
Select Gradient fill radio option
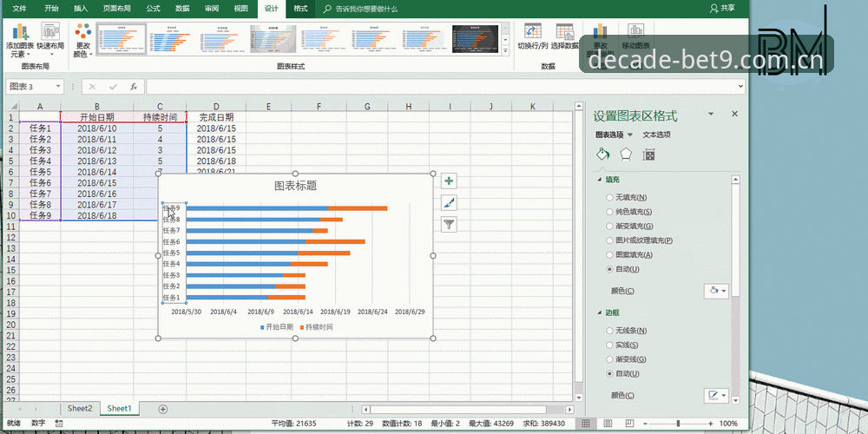click(x=609, y=226)
